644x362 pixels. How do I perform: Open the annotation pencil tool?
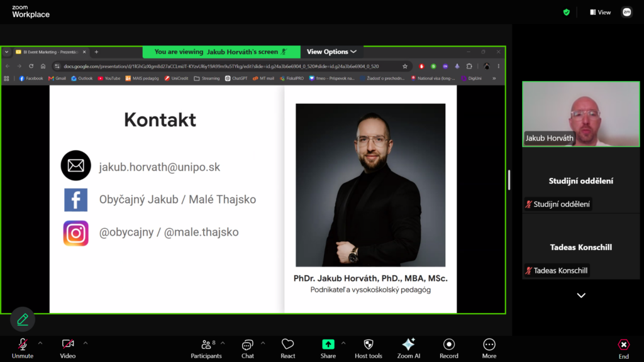23,319
